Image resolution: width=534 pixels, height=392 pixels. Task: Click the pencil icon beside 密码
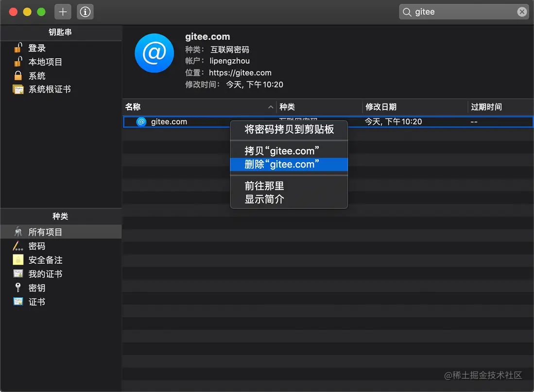tap(18, 246)
